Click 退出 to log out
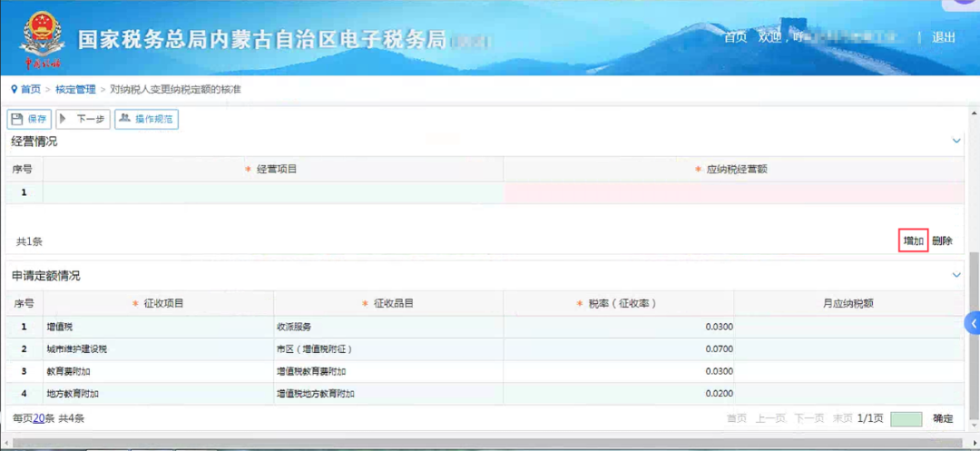980x451 pixels. pos(944,37)
